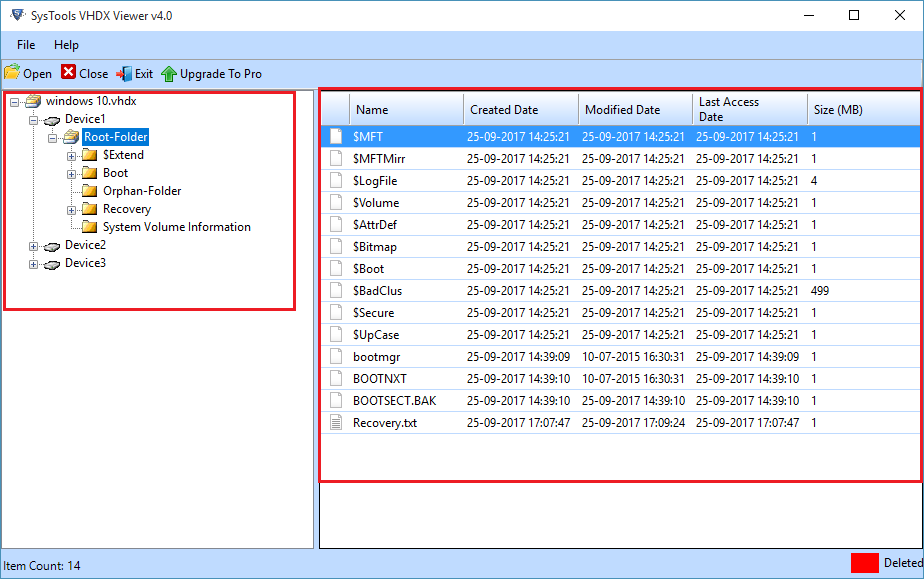Expand the Boot folder node

pyautogui.click(x=71, y=174)
